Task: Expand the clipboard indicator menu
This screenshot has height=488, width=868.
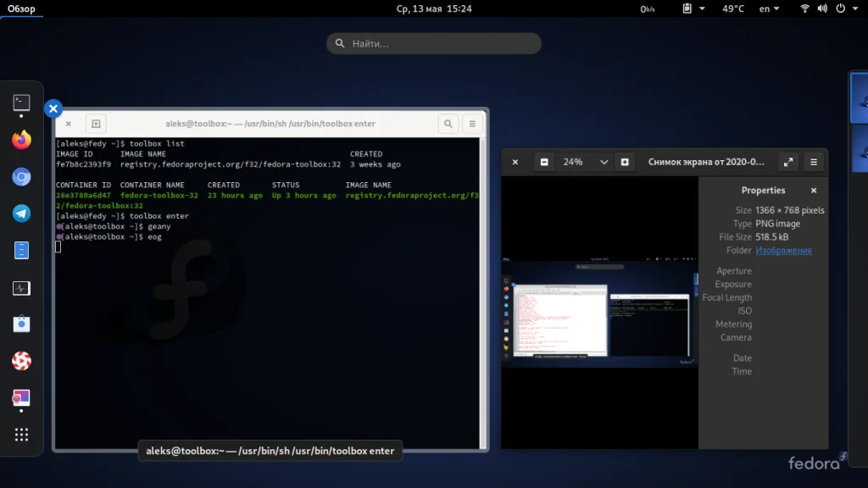Action: [693, 8]
